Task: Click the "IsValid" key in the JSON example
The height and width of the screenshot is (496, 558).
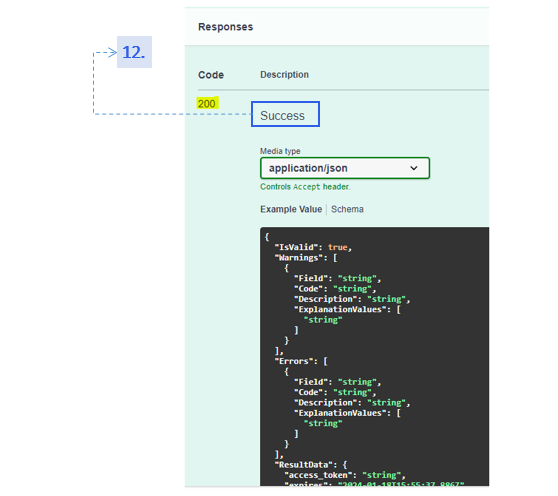Action: click(296, 247)
